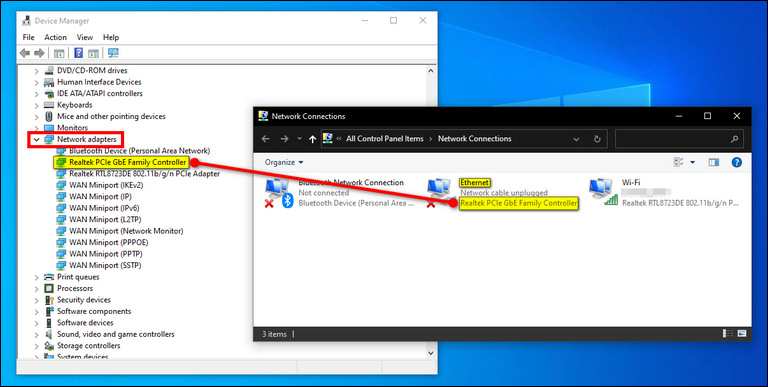
Task: Click the Show/Hide Action Pane toolbar icon
Action: [x=94, y=53]
